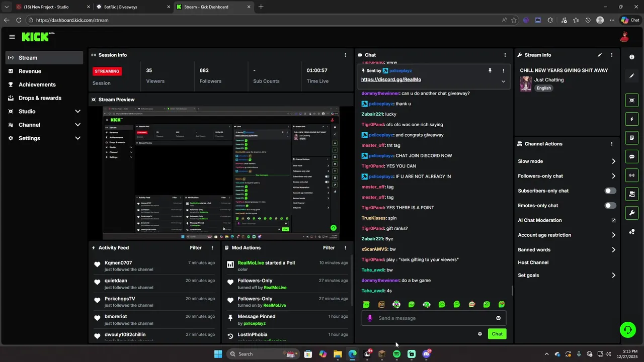This screenshot has height=362, width=644.
Task: Open the Windows Start menu
Action: [218, 354]
